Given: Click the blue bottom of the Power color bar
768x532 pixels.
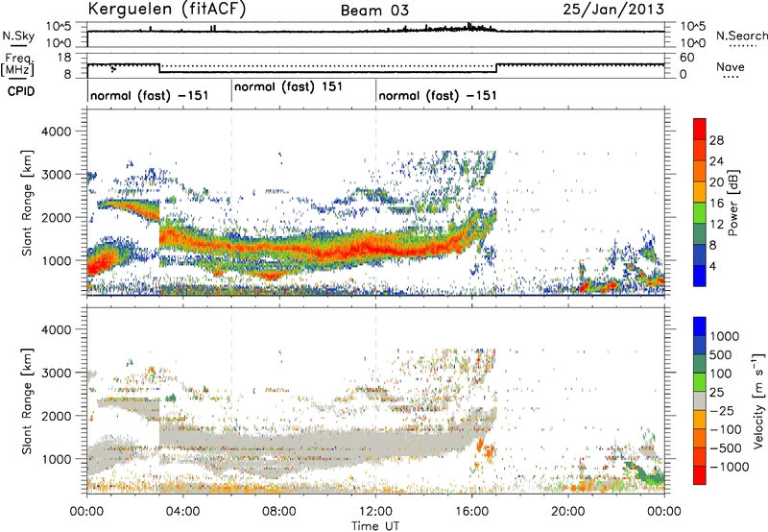Looking at the screenshot, I should 700,276.
